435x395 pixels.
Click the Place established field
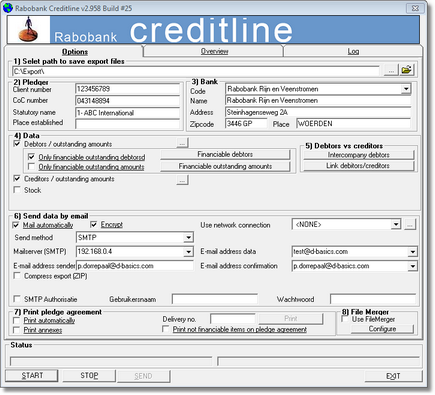coord(128,124)
